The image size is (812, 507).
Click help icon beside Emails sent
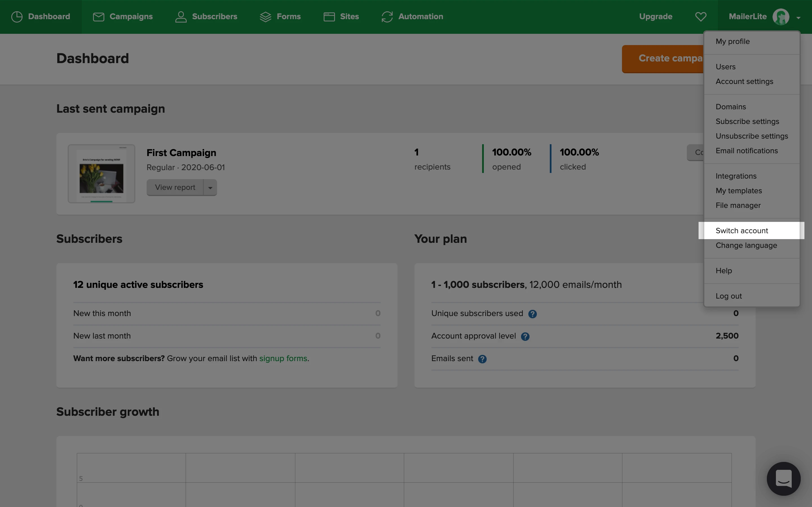tap(482, 359)
